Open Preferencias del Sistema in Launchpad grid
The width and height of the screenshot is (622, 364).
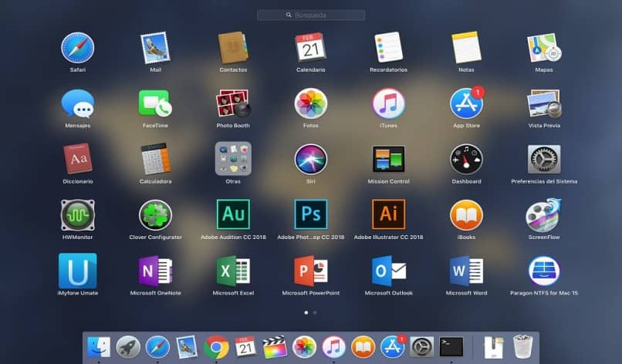click(x=544, y=160)
